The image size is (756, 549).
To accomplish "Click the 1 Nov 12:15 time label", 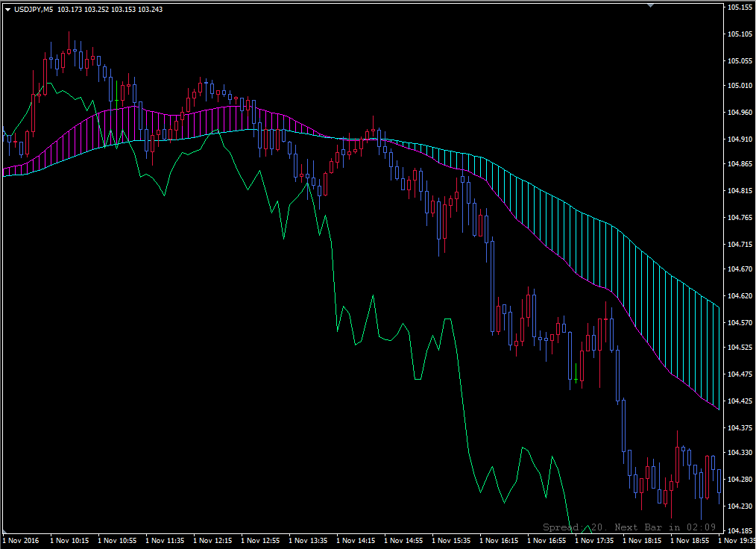I will point(212,540).
